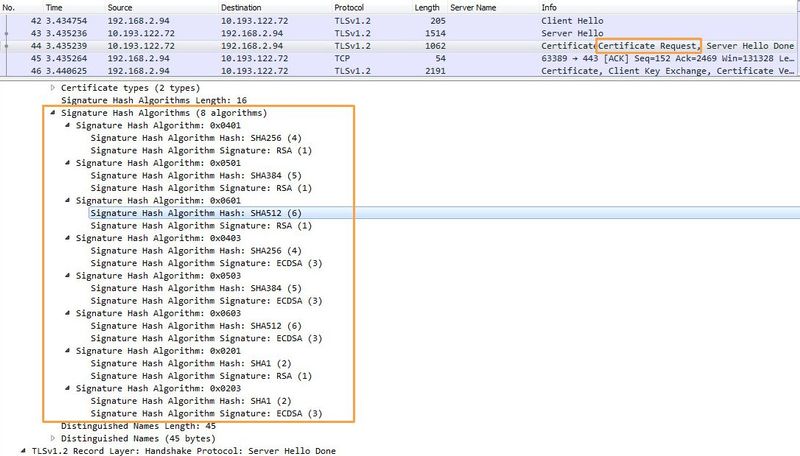The image size is (800, 456).
Task: Click length value 1062 in packet 44
Action: click(x=435, y=46)
